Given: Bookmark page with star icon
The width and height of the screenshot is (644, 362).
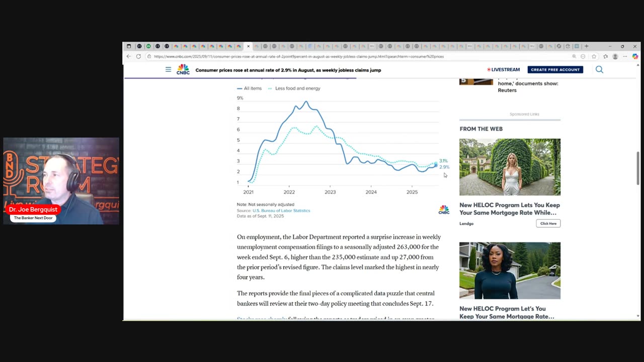Looking at the screenshot, I should click(x=594, y=56).
